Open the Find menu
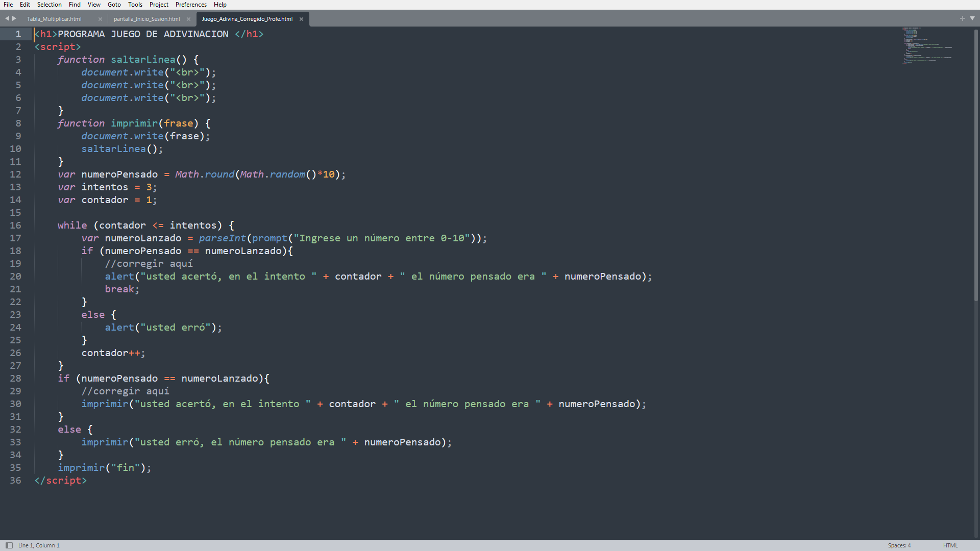The width and height of the screenshot is (980, 551). click(75, 5)
